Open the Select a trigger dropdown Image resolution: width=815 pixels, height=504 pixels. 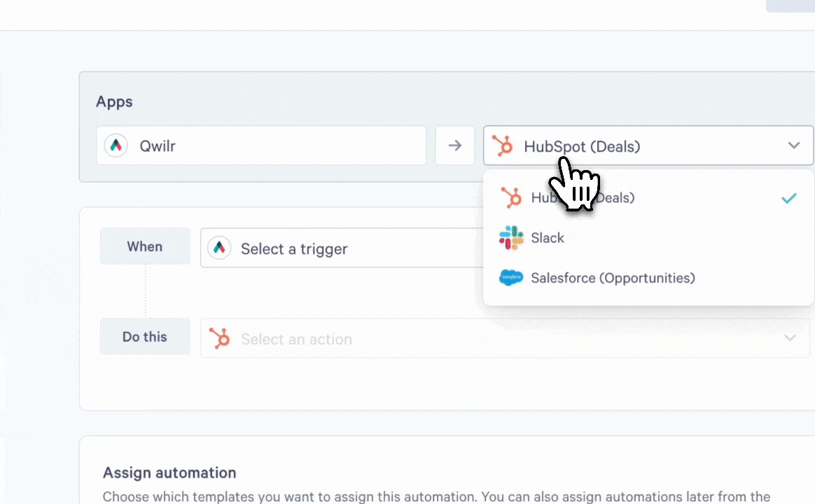click(342, 248)
